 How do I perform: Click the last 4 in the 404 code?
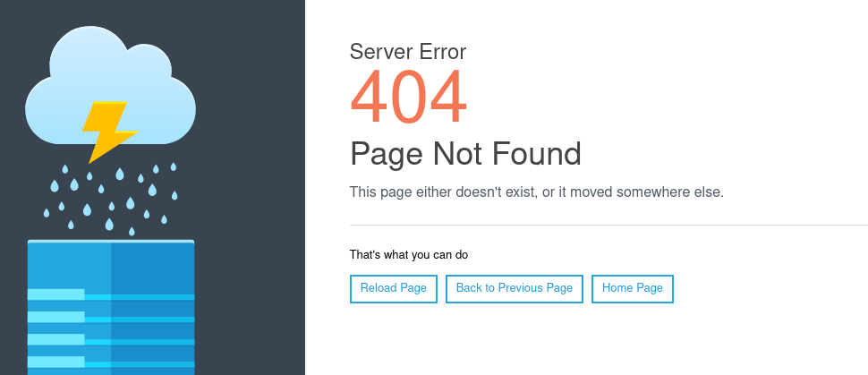[x=449, y=97]
